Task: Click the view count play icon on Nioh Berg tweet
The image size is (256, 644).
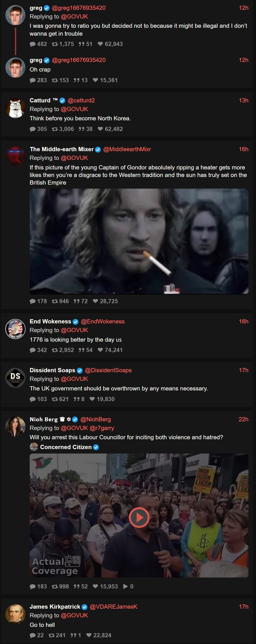Action: [x=126, y=586]
